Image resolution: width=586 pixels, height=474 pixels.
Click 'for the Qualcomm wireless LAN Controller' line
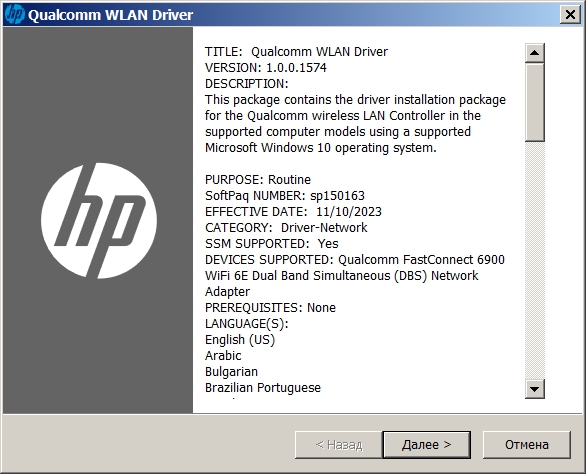pos(343,116)
